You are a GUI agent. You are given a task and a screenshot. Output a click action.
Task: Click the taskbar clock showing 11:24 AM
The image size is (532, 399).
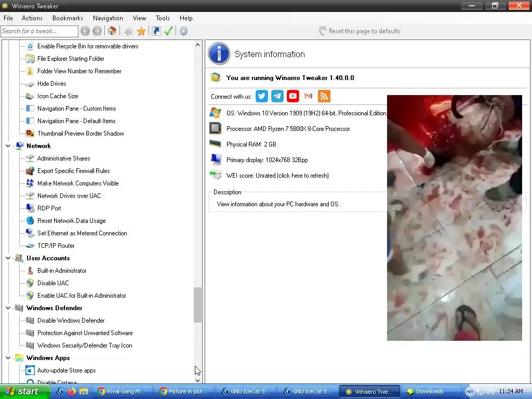point(511,392)
